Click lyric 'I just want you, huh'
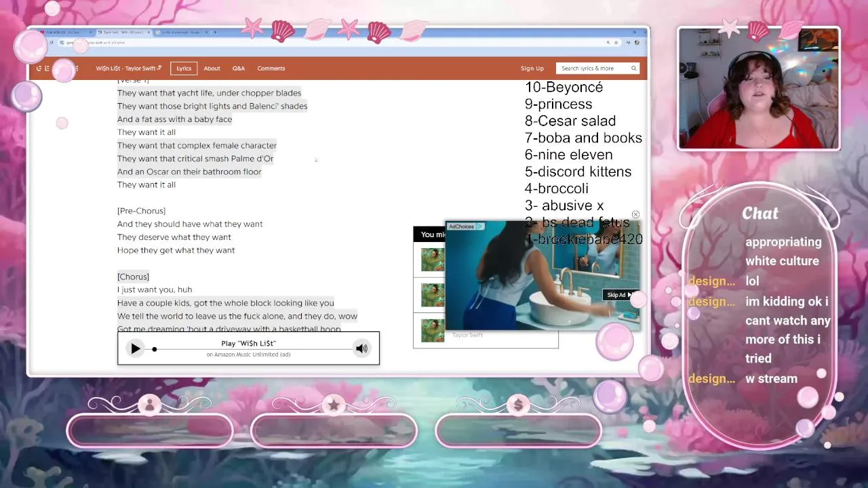Image resolution: width=868 pixels, height=488 pixels. pos(155,290)
